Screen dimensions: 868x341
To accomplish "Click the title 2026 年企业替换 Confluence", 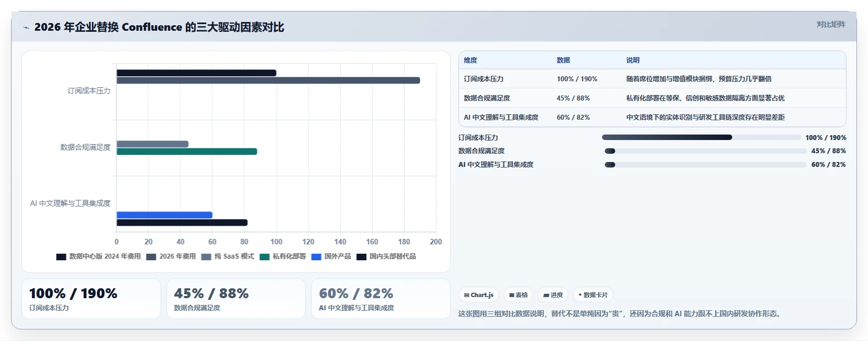I will 159,27.
